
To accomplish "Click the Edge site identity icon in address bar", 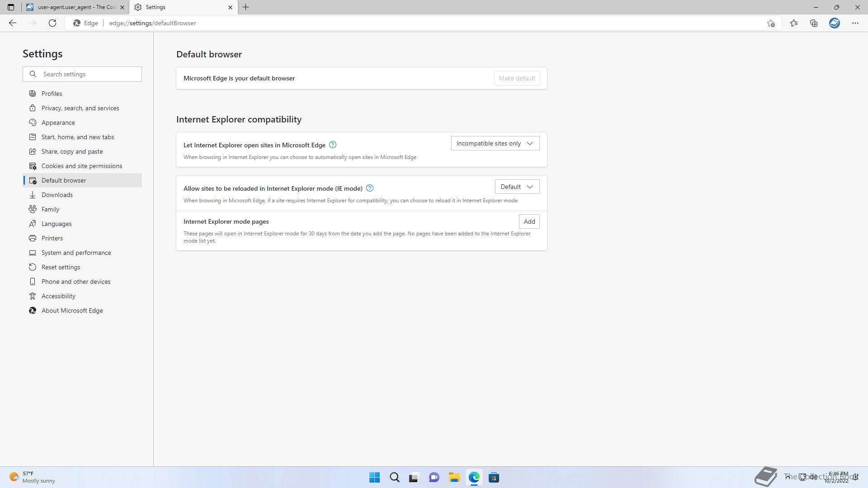I will click(x=86, y=23).
